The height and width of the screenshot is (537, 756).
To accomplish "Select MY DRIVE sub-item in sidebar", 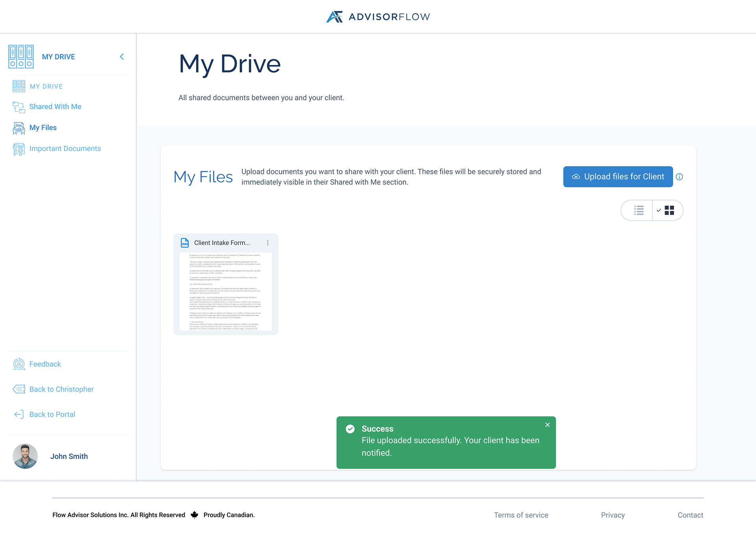I will [x=46, y=86].
